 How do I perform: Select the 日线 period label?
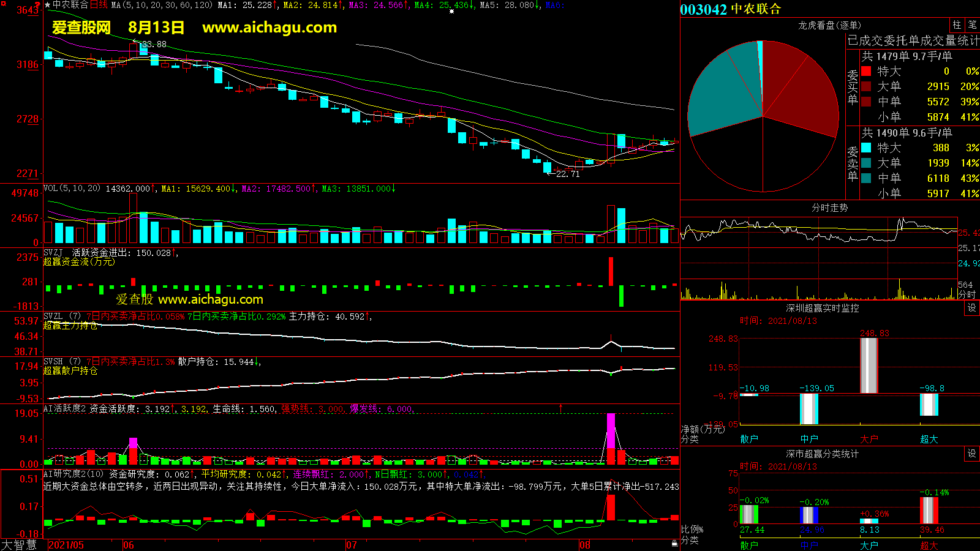99,5
